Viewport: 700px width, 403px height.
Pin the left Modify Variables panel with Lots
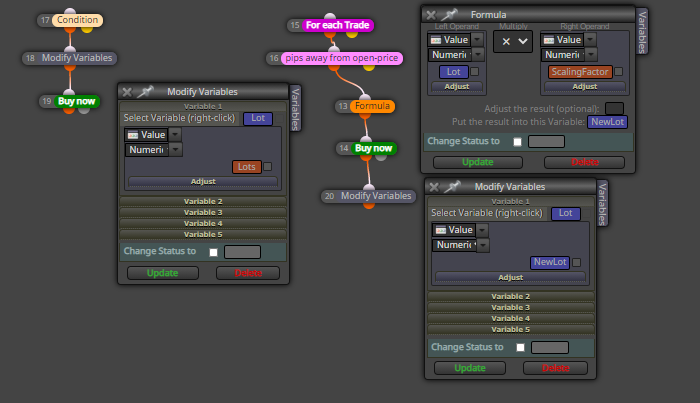[x=145, y=91]
